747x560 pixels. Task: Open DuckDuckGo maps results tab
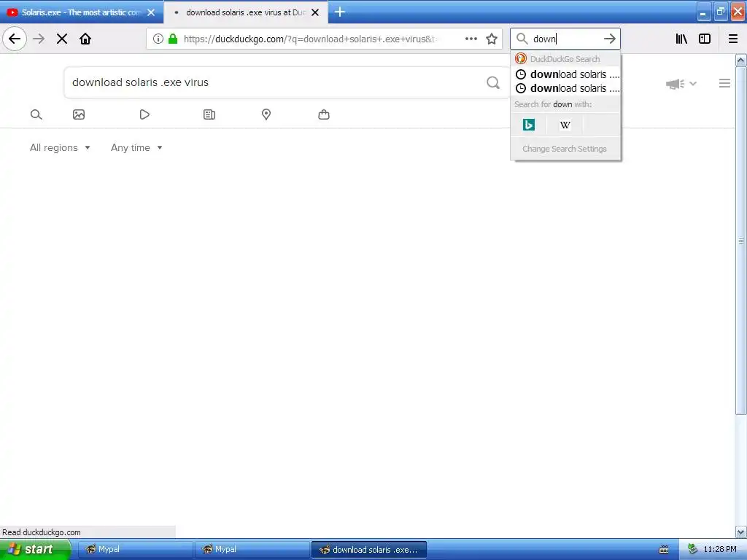coord(266,114)
